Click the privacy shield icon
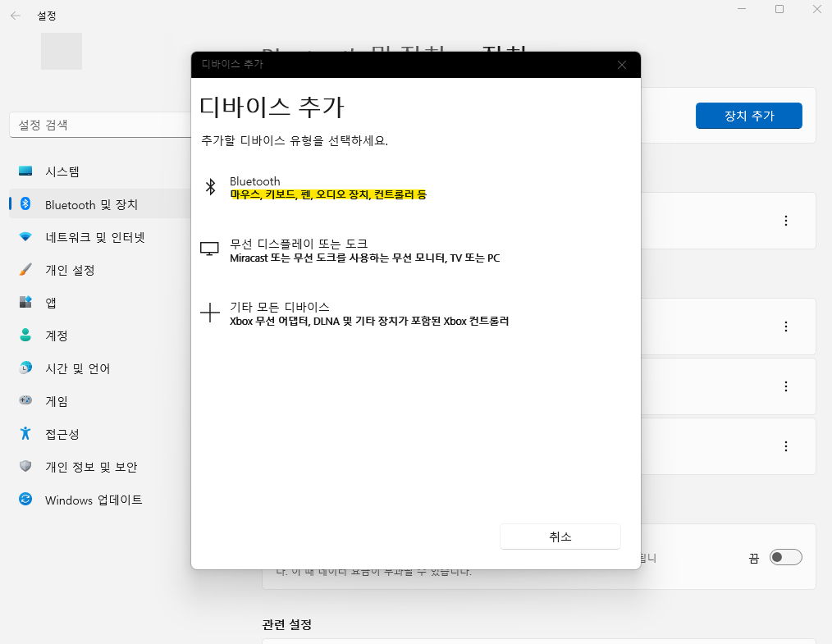The width and height of the screenshot is (832, 644). pos(25,466)
